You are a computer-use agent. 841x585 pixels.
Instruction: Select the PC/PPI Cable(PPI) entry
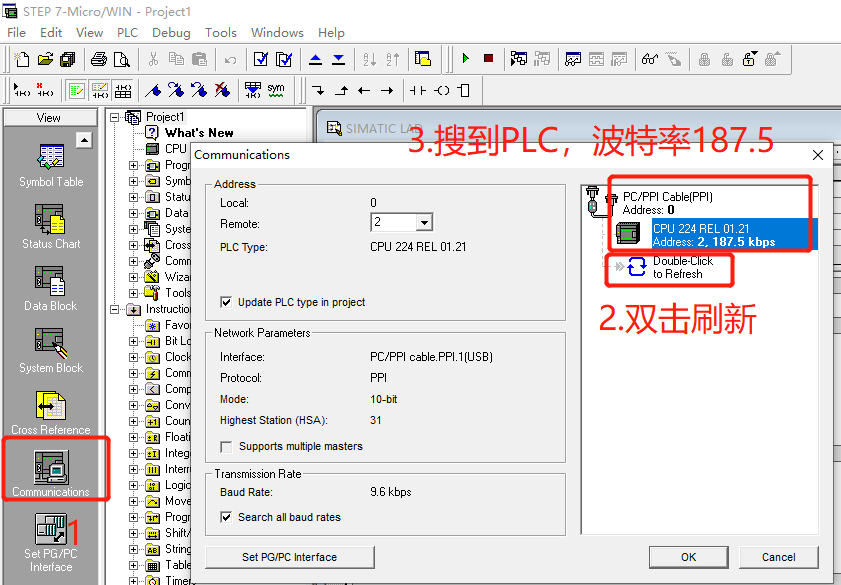point(668,203)
